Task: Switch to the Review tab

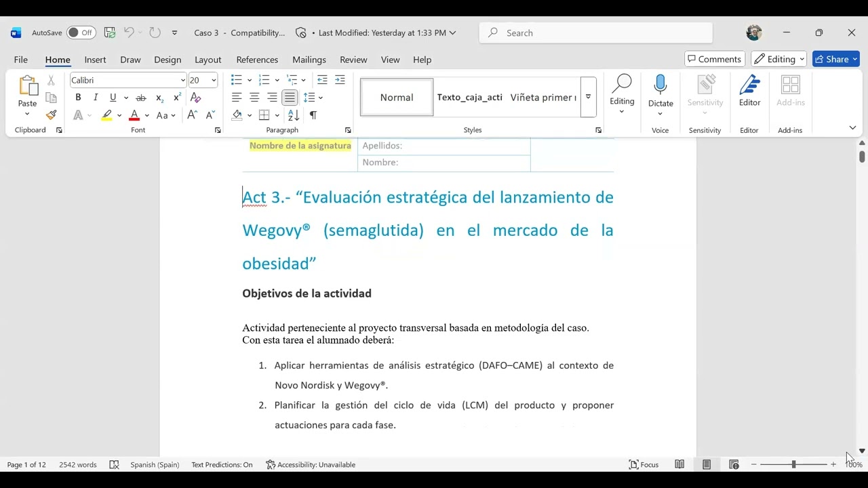Action: (x=353, y=60)
